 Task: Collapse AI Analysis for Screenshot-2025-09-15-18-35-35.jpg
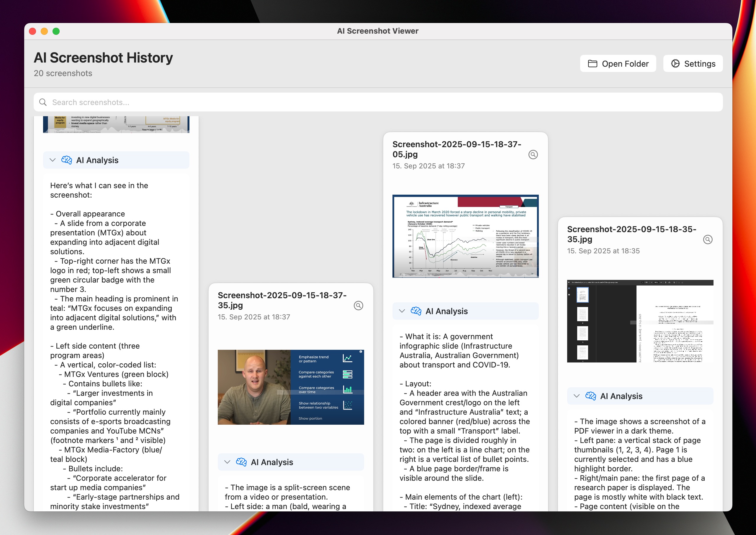pos(576,396)
